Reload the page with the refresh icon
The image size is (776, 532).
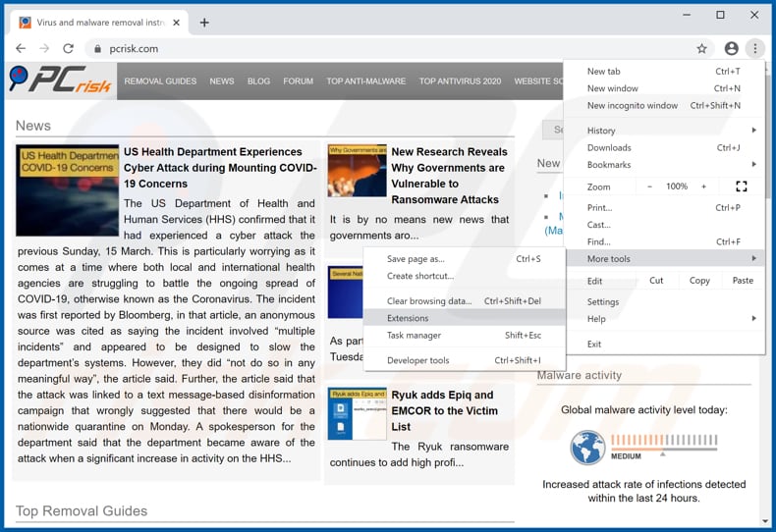68,48
